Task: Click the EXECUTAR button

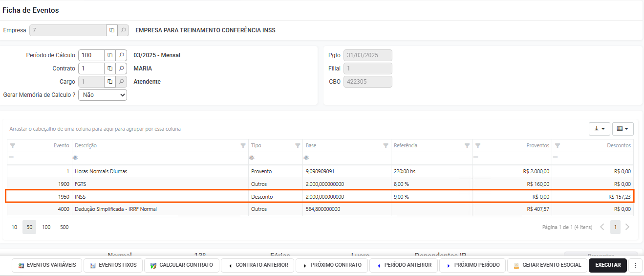Action: pyautogui.click(x=608, y=265)
